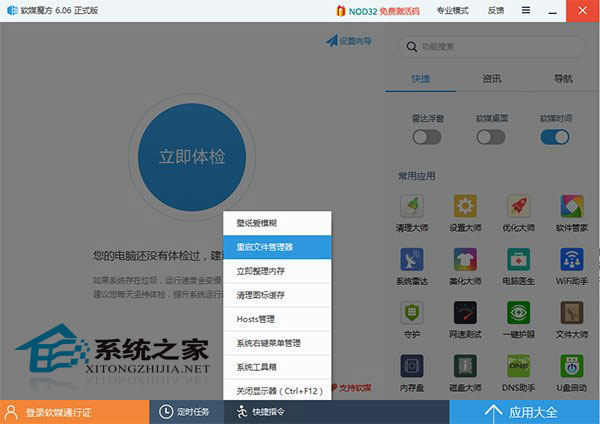Click 专业模式 in title bar

point(453,11)
